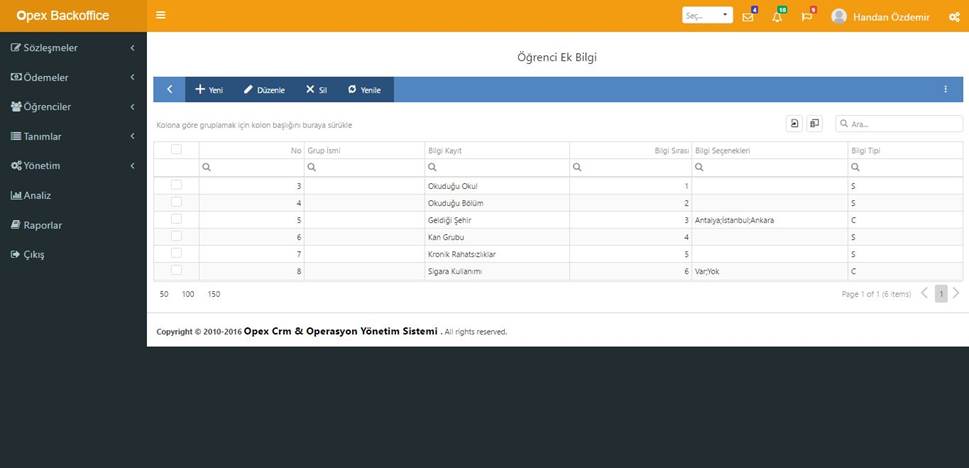Screen dimensions: 969x468
Task: Click the Raporlar book icon
Action: coord(16,225)
